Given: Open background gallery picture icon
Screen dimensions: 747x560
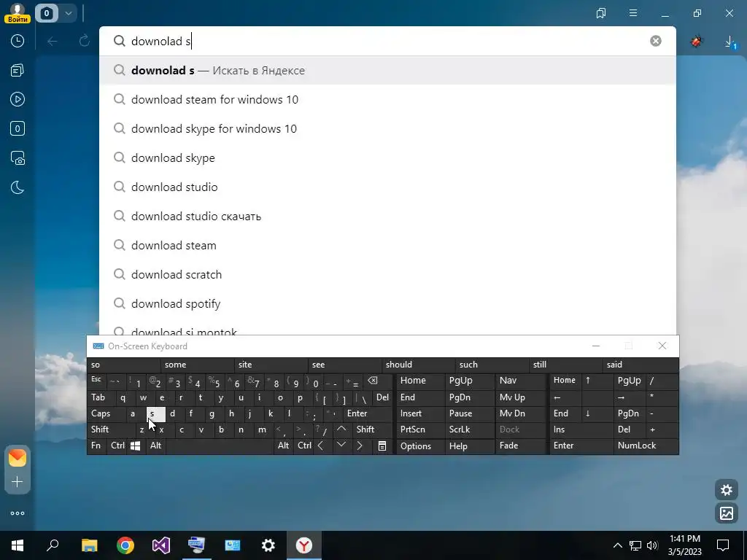Looking at the screenshot, I should click(x=727, y=513).
